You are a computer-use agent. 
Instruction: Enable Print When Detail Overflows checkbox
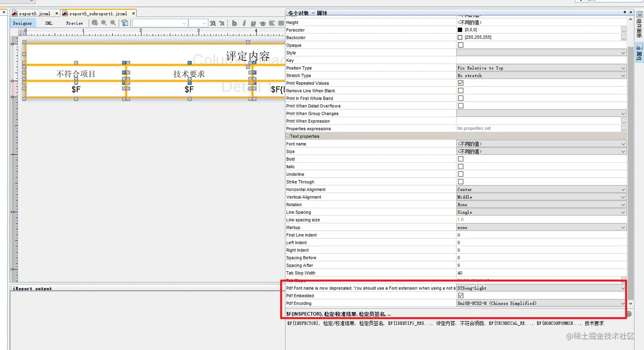coord(460,106)
